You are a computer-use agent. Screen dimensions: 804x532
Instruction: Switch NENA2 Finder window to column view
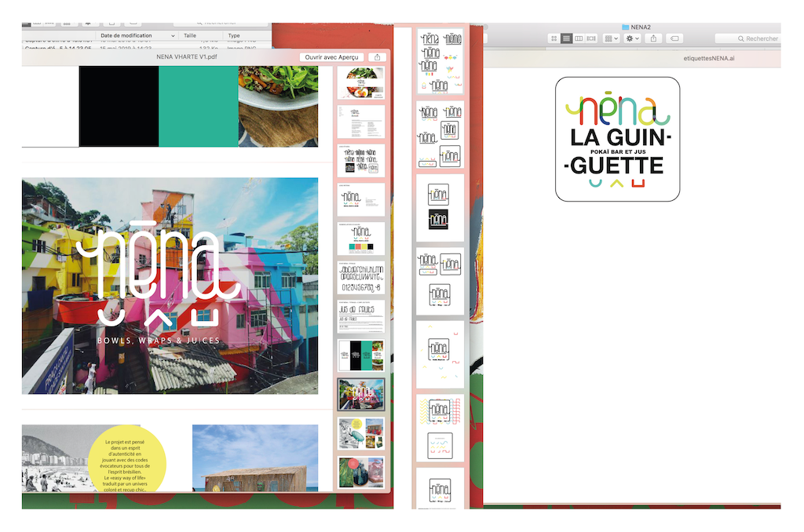point(579,38)
